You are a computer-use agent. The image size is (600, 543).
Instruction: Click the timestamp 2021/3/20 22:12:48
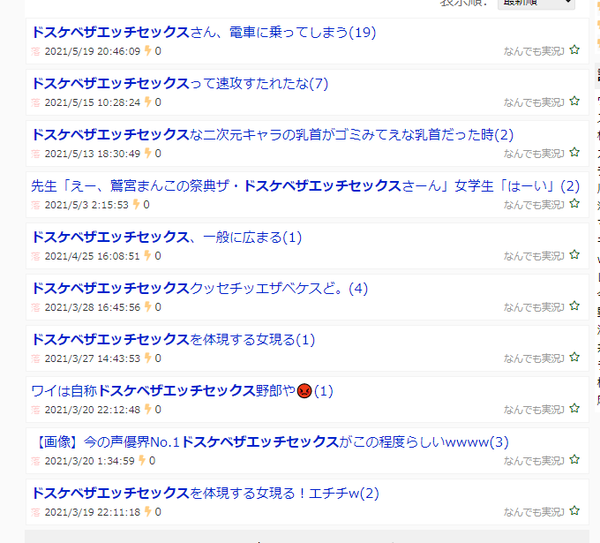point(93,410)
